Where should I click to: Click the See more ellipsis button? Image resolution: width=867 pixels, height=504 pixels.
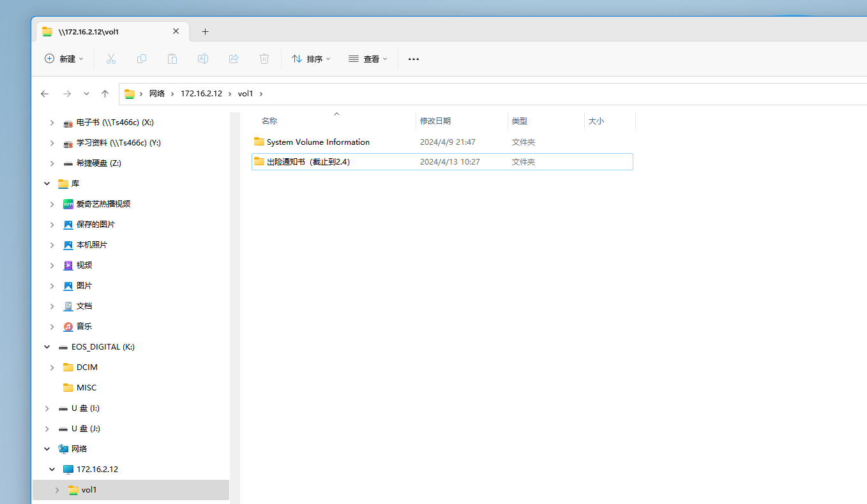pos(414,59)
